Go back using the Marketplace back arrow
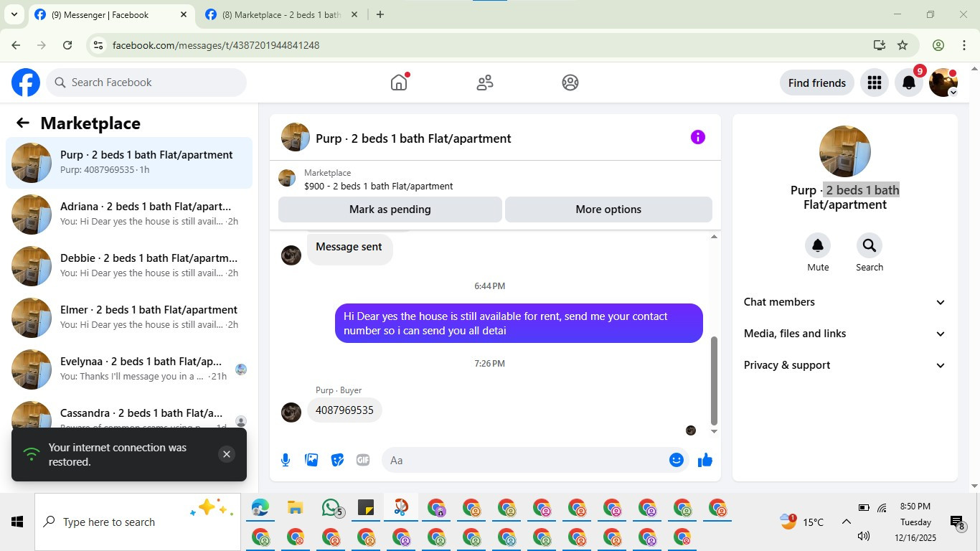Image resolution: width=980 pixels, height=551 pixels. click(23, 123)
